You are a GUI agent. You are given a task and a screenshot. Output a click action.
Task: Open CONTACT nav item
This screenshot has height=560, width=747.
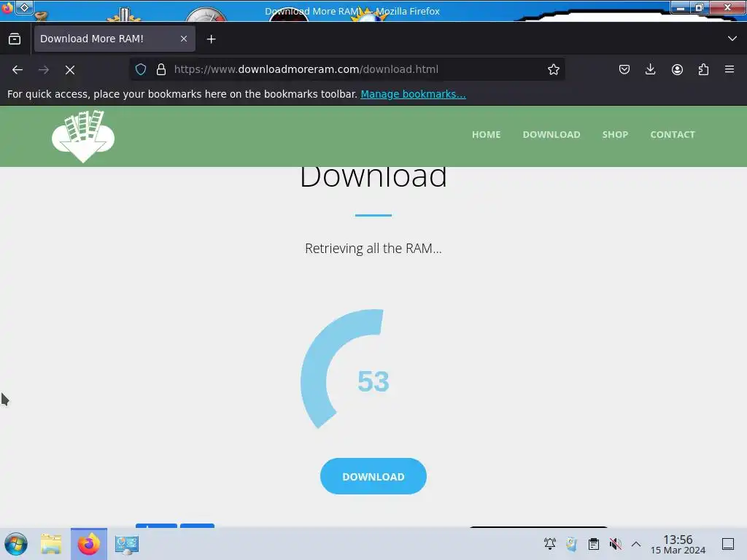(672, 135)
